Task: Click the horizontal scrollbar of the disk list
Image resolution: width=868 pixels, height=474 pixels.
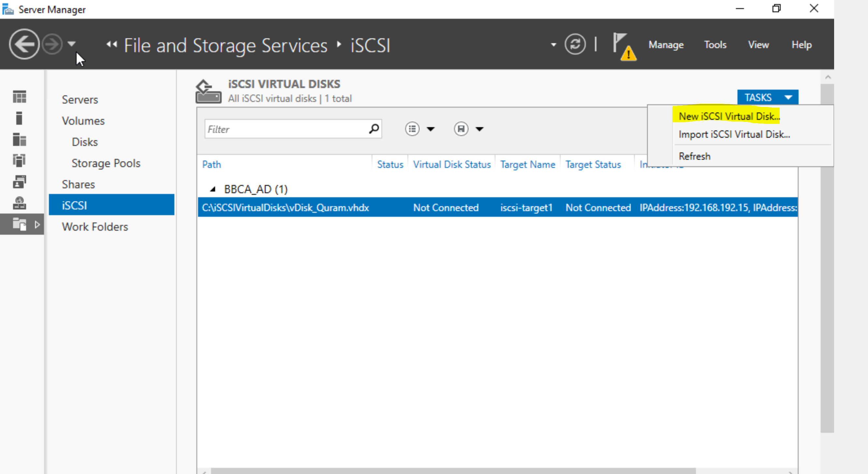Action: click(453, 471)
